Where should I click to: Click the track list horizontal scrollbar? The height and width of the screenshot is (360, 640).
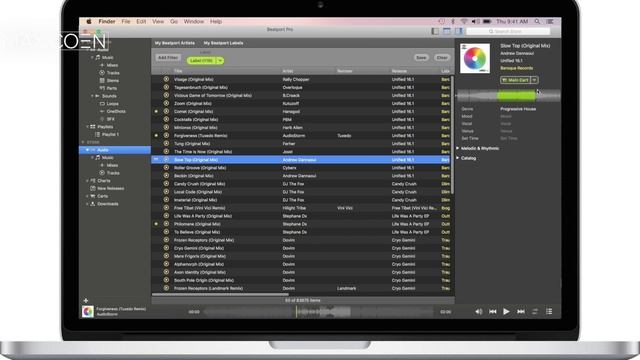tap(220, 294)
